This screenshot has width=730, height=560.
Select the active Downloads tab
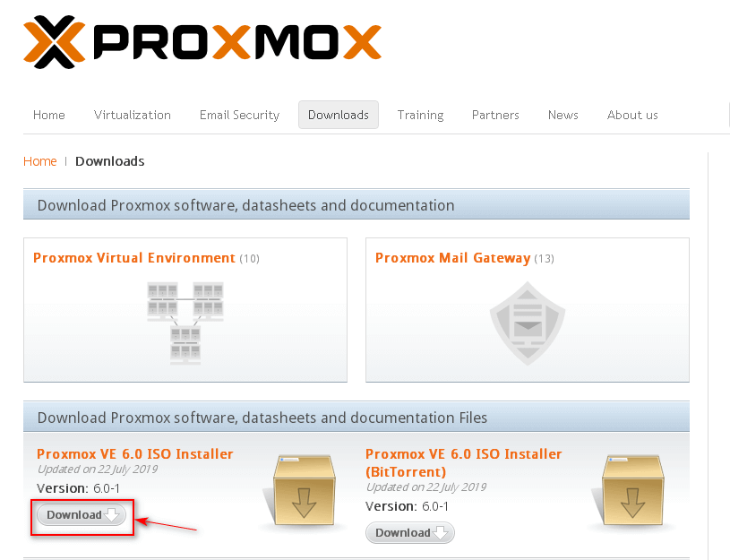point(339,115)
